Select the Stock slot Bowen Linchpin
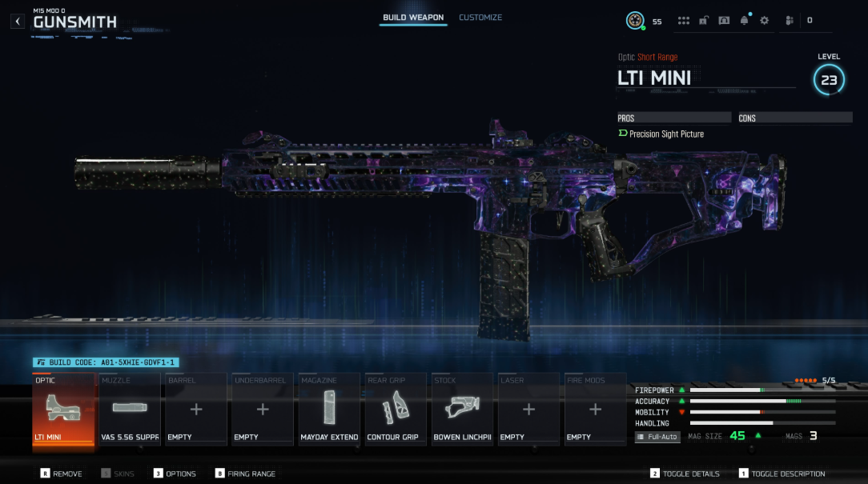 [x=462, y=408]
